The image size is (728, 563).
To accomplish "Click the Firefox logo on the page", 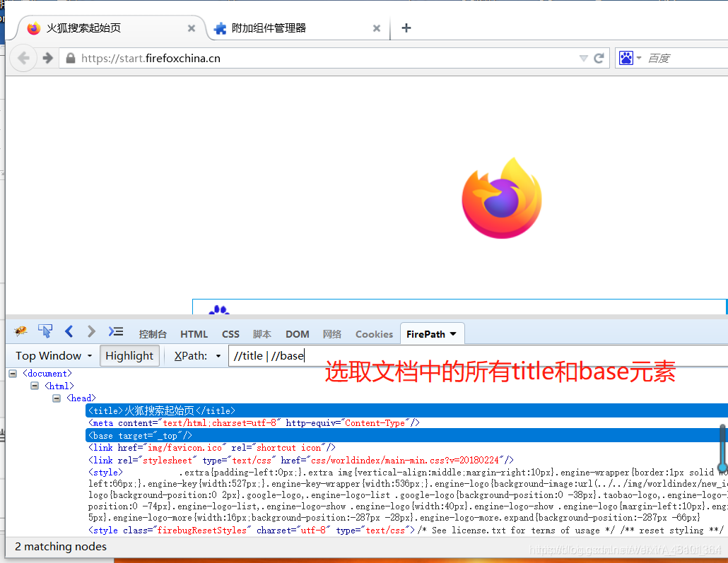I will coord(502,198).
